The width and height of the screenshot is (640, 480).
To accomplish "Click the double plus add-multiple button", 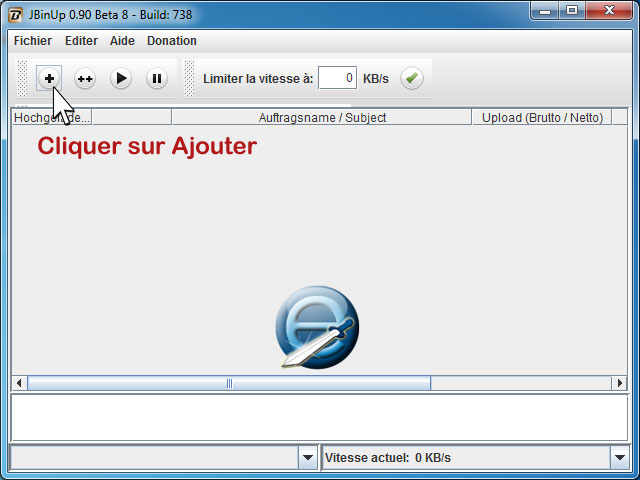I will 85,78.
